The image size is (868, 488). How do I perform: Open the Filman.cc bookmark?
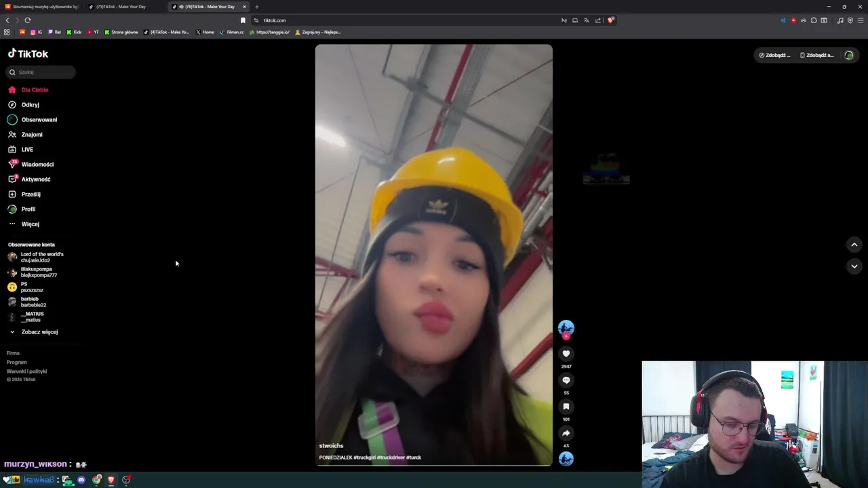tap(231, 32)
